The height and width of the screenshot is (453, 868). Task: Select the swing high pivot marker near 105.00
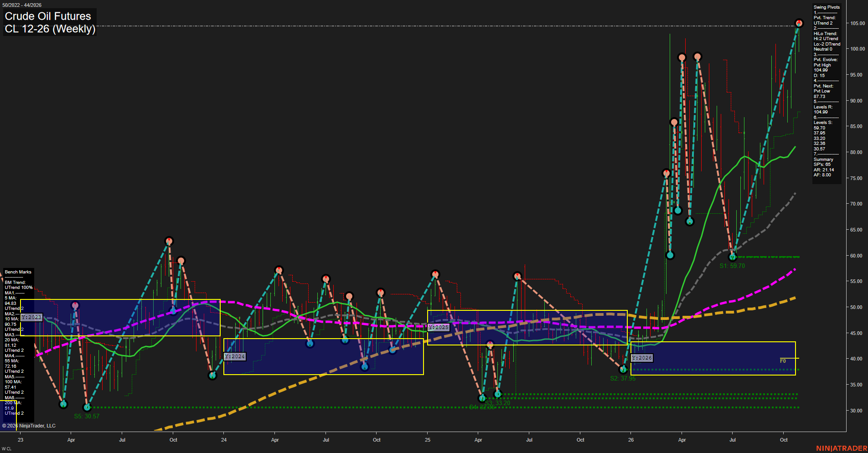pos(799,23)
